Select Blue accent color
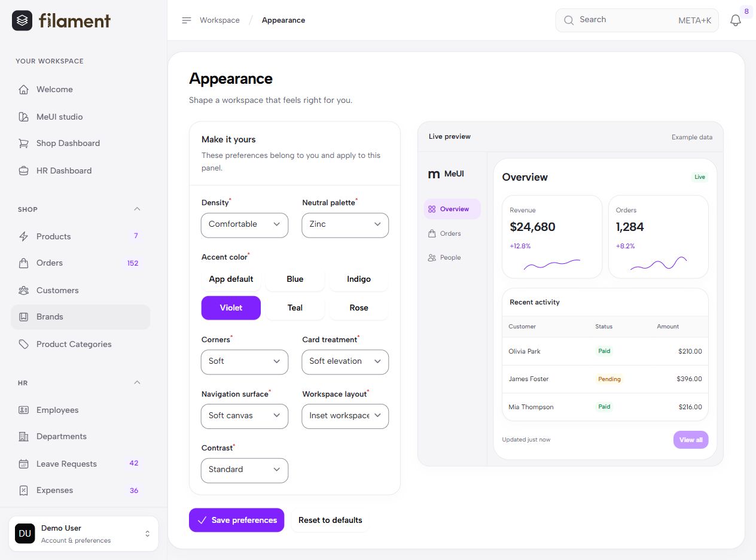756x560 pixels. click(295, 279)
